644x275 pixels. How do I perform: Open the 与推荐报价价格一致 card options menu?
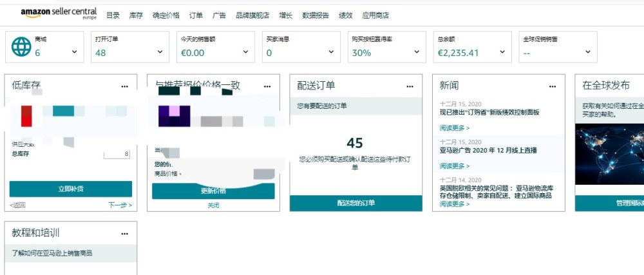[x=267, y=86]
